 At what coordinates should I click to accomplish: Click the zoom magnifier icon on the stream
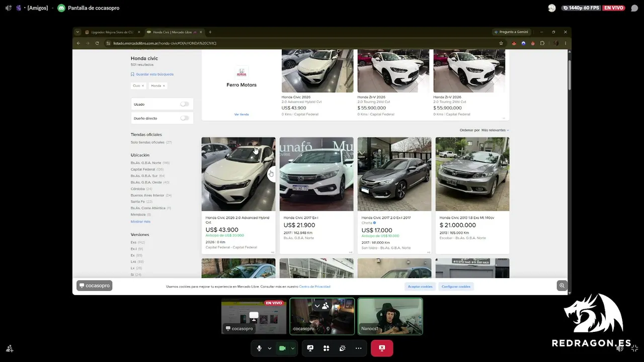coord(562,286)
